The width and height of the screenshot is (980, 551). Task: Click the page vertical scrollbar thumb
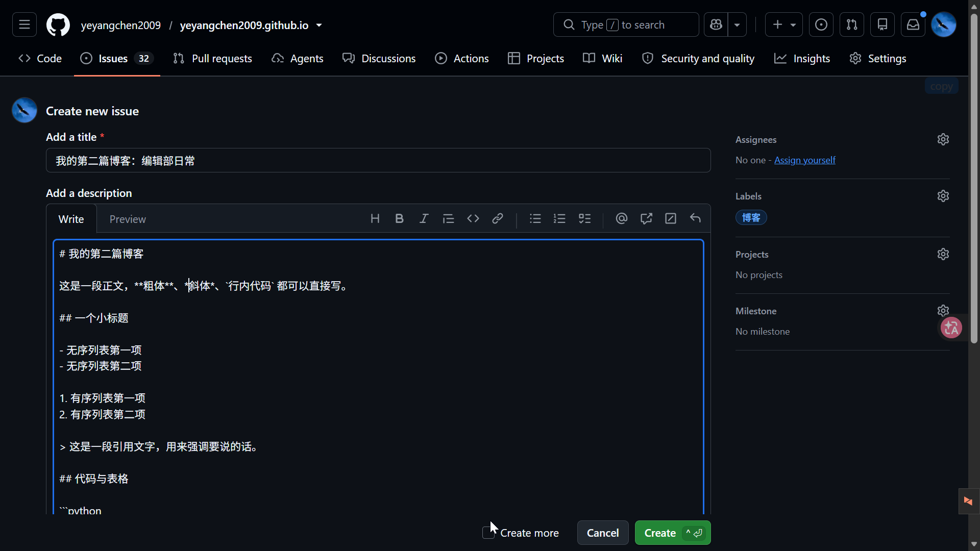(974, 179)
